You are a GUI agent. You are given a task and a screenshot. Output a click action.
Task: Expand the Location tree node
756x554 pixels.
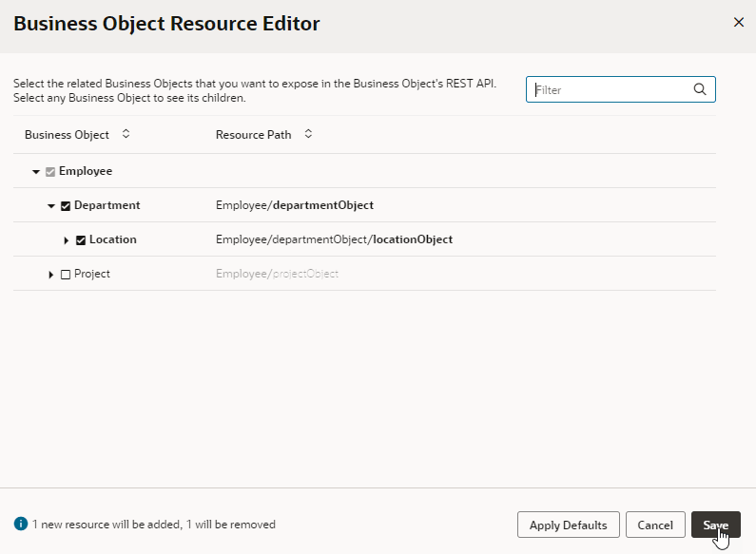[67, 240]
